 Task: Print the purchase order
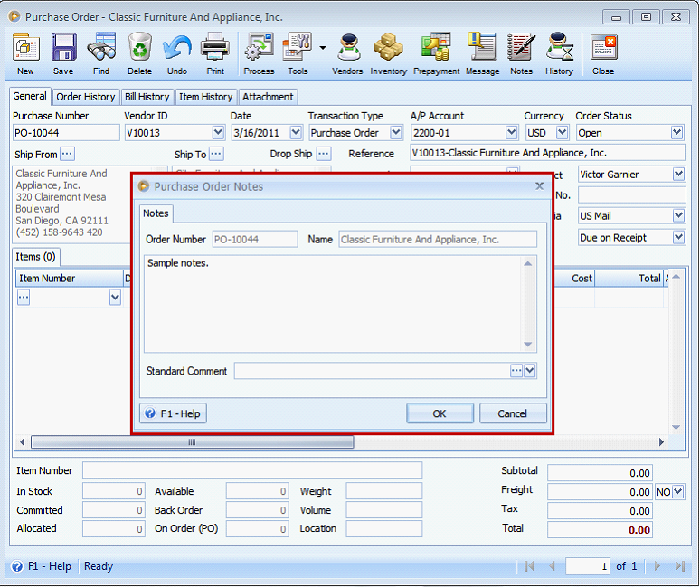click(x=215, y=53)
